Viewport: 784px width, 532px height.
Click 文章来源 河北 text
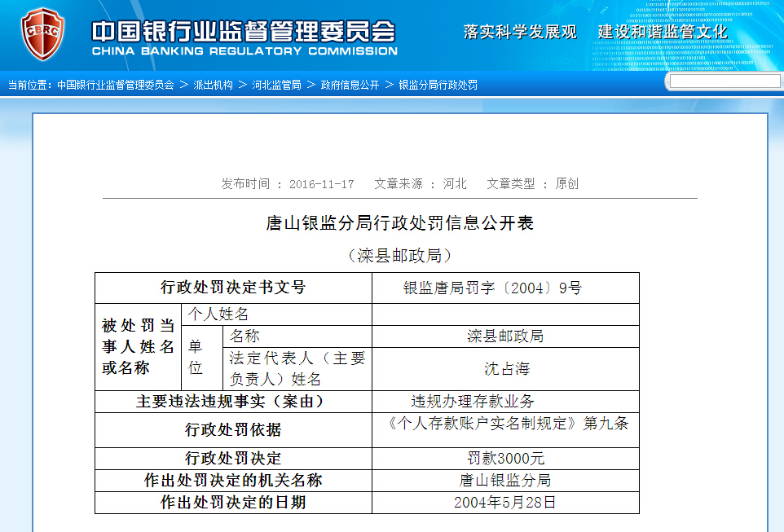point(421,184)
